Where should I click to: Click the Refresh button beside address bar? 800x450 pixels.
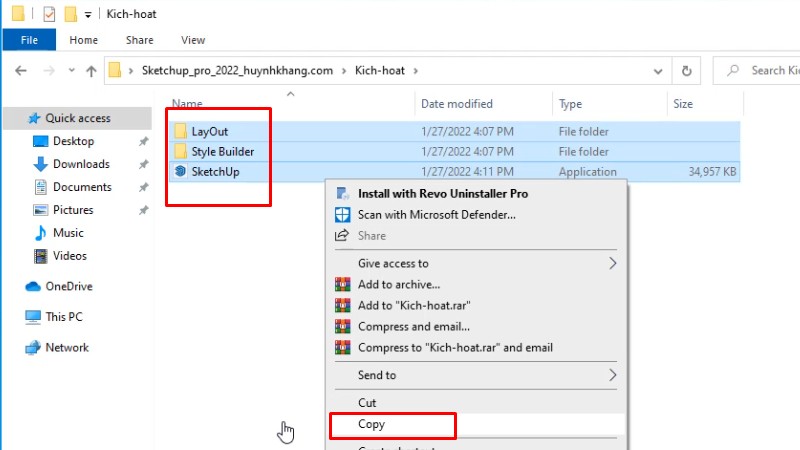pos(686,71)
